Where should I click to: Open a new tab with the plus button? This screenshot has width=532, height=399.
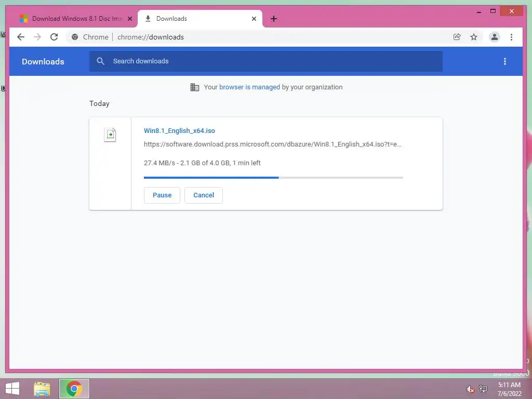tap(274, 19)
